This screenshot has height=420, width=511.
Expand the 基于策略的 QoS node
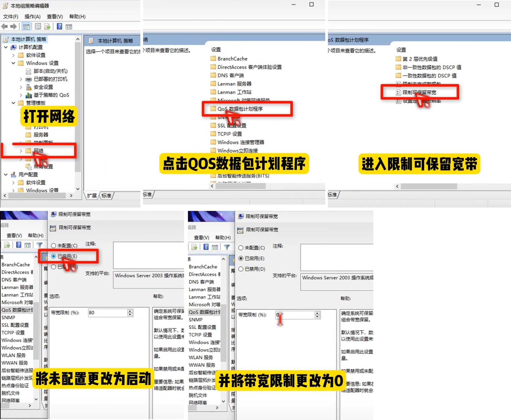point(21,95)
